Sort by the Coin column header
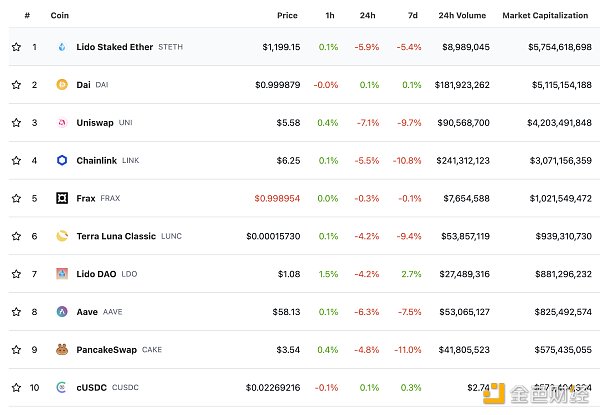 coord(60,16)
